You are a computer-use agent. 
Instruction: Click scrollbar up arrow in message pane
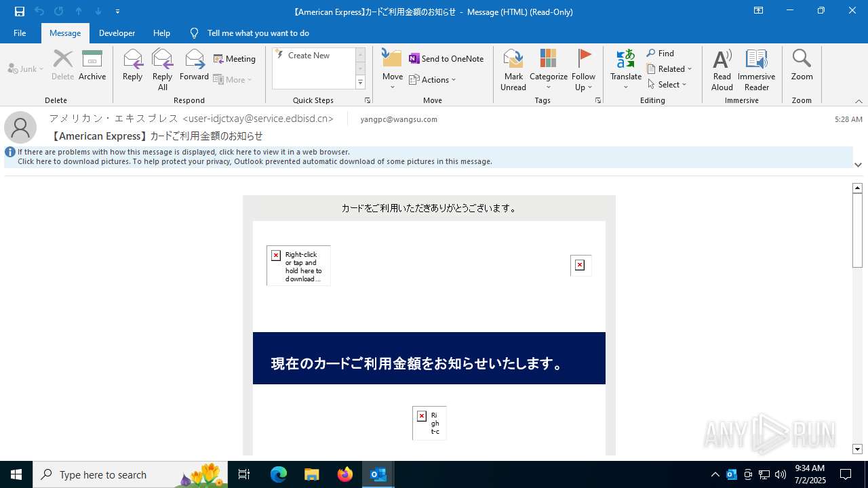858,188
